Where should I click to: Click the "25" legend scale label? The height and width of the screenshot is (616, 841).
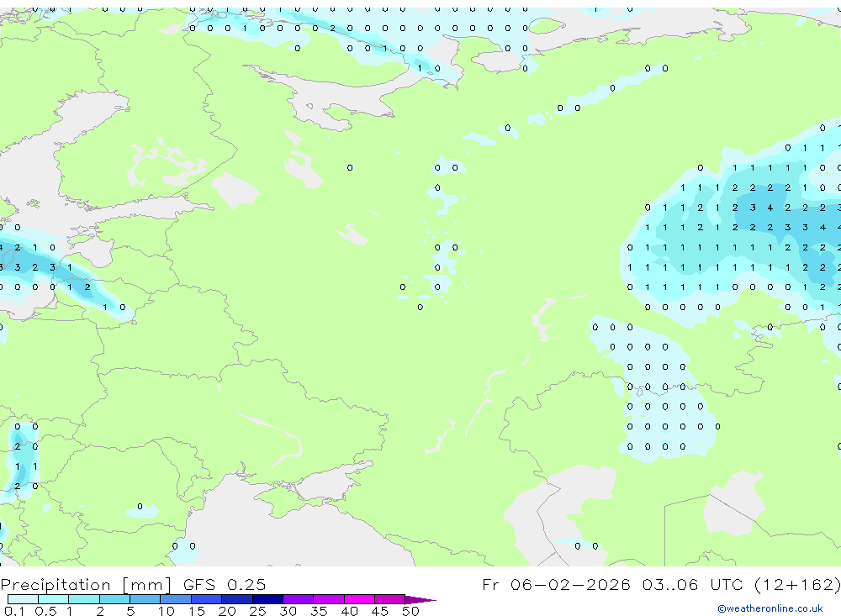pyautogui.click(x=258, y=611)
